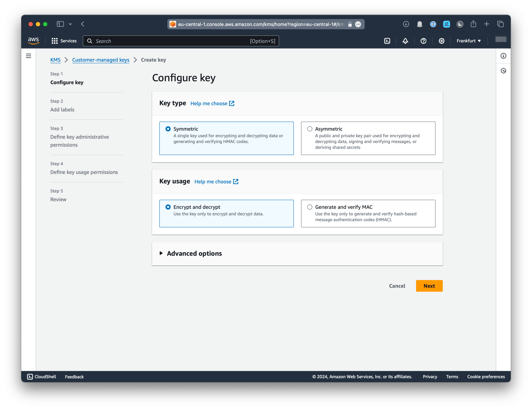This screenshot has height=410, width=532.
Task: Click the Next button
Action: tap(429, 286)
